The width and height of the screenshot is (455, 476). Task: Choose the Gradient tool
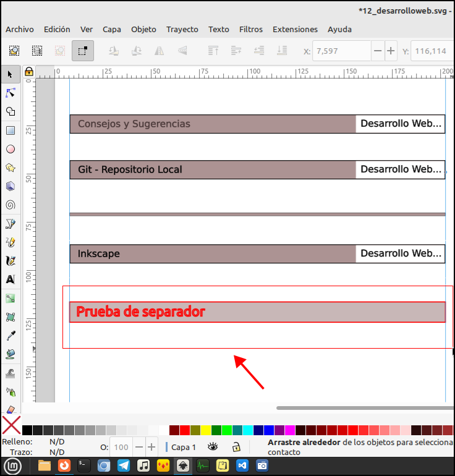[x=11, y=299]
